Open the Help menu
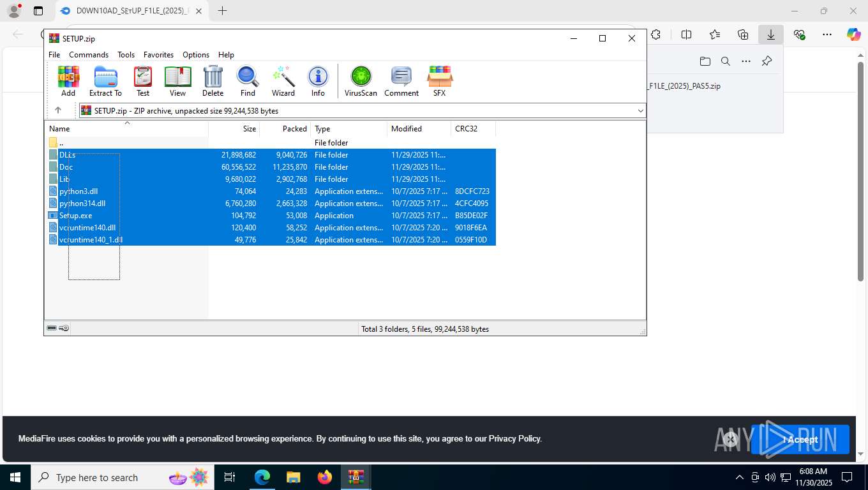Viewport: 868px width, 490px height. point(226,55)
